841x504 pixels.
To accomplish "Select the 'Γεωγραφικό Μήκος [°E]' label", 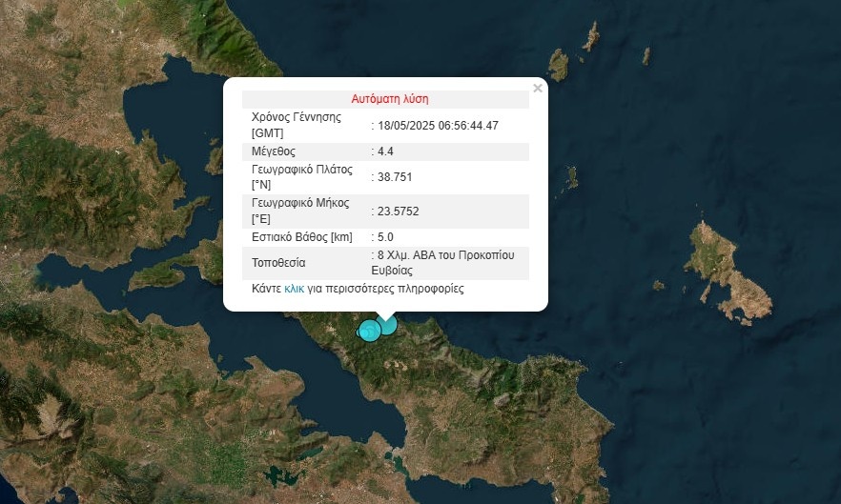I will point(300,211).
